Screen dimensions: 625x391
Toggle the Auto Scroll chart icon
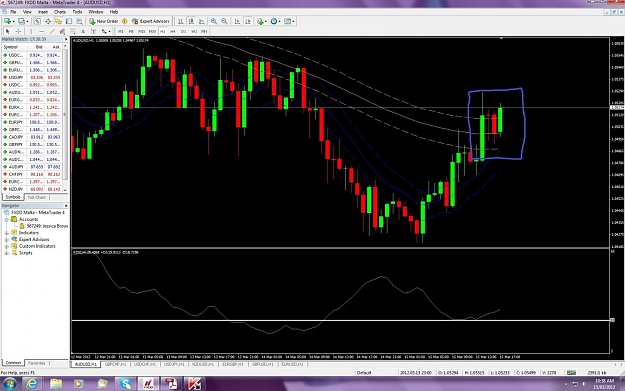(237, 21)
